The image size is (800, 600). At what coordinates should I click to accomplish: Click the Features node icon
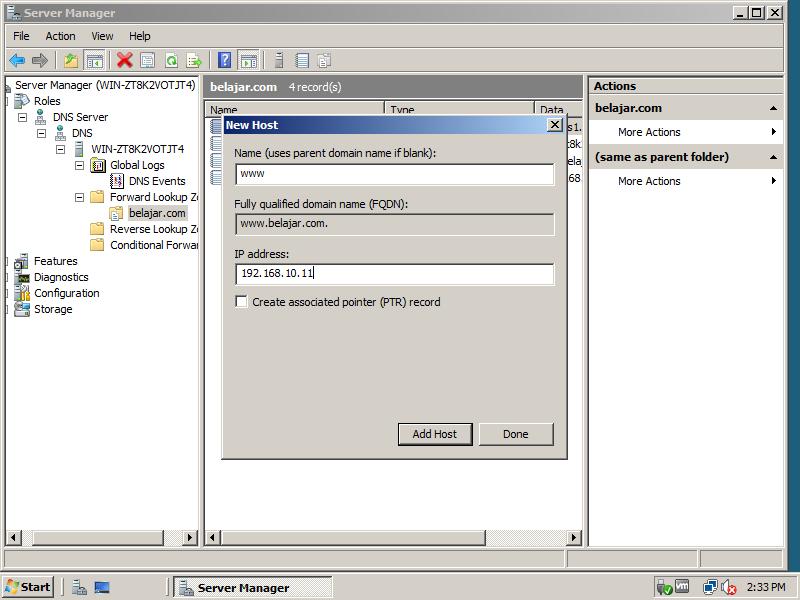pos(21,261)
